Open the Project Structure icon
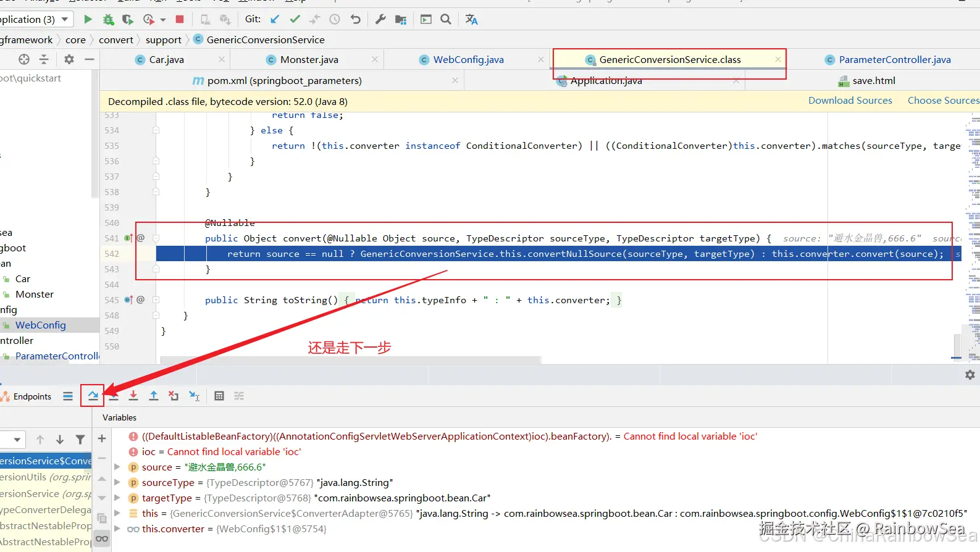The width and height of the screenshot is (980, 552). point(401,19)
